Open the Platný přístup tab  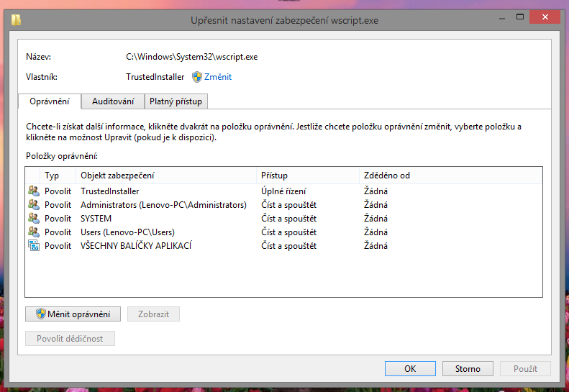click(x=176, y=101)
